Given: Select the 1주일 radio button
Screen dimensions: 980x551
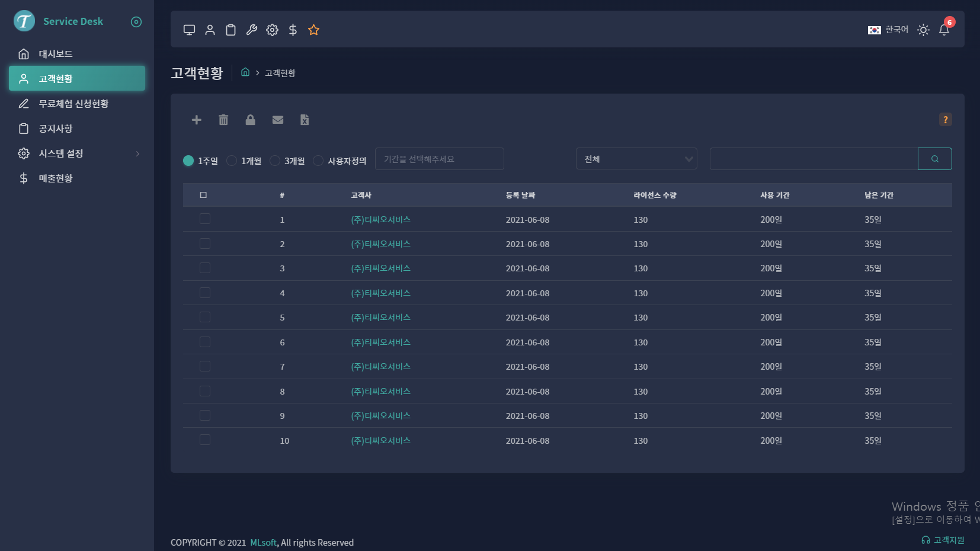Looking at the screenshot, I should point(188,161).
